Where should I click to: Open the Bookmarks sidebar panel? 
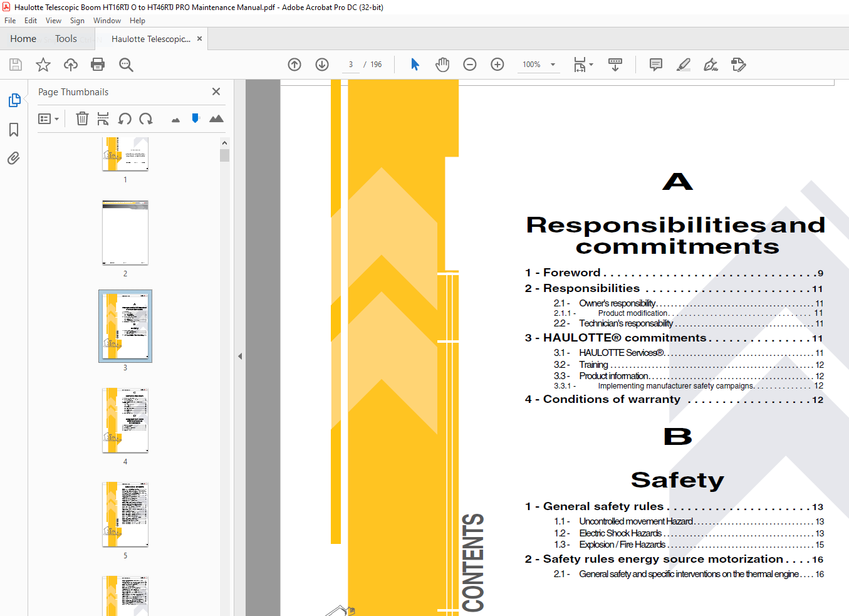[14, 130]
